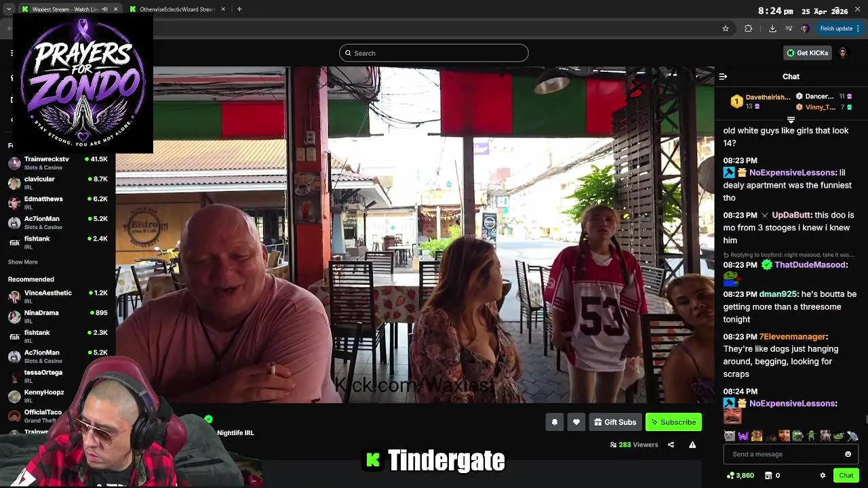Close the Waxiest Stream tab
The image size is (868, 488).
(115, 9)
